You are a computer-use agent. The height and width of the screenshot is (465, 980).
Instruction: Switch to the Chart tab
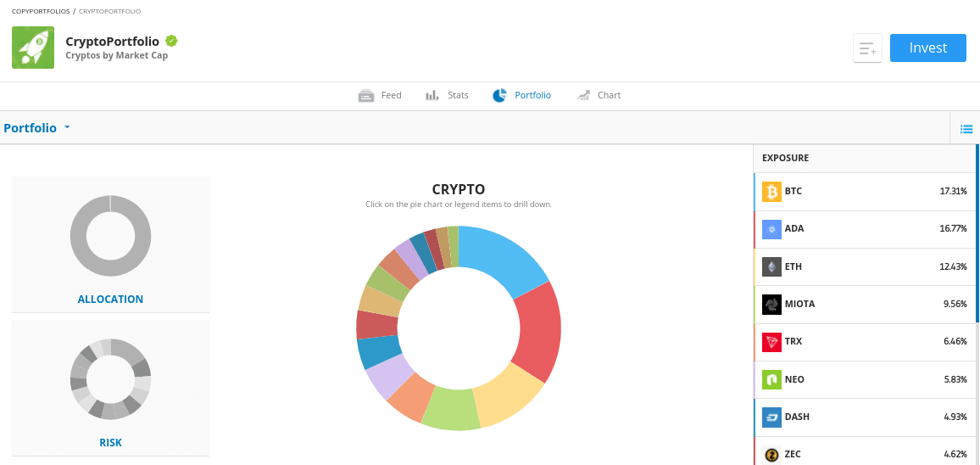click(599, 95)
